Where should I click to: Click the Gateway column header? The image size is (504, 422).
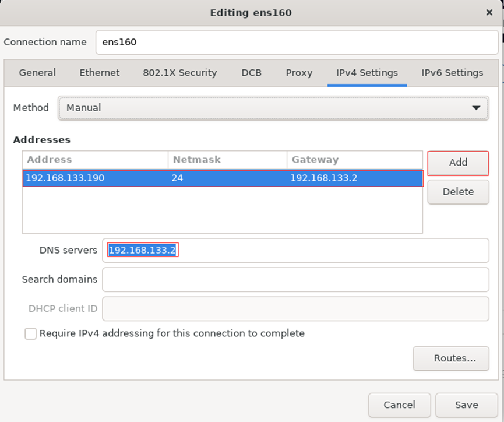tap(354, 160)
